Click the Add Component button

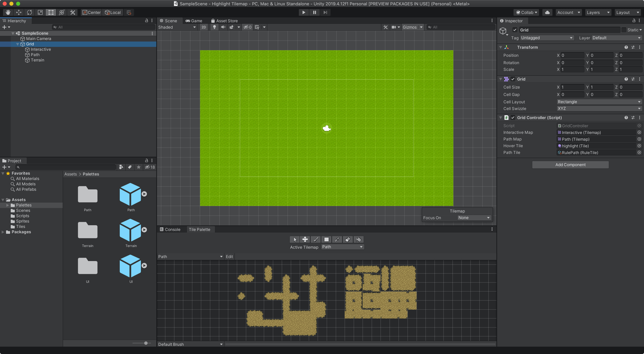pyautogui.click(x=571, y=164)
